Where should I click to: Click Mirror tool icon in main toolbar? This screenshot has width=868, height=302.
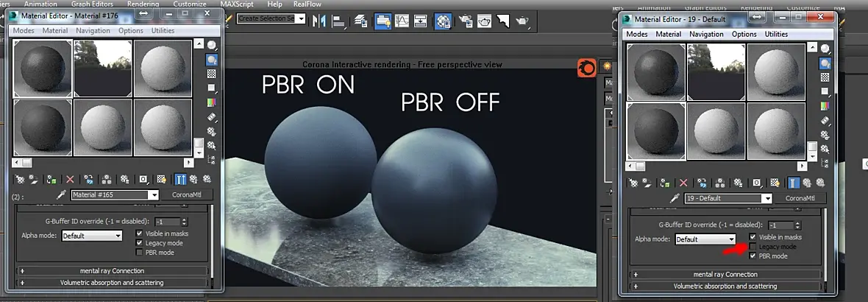tap(319, 21)
